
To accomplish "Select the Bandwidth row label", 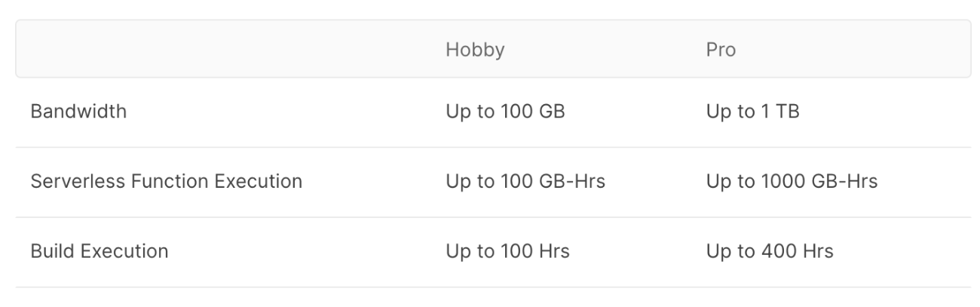I will tap(78, 112).
